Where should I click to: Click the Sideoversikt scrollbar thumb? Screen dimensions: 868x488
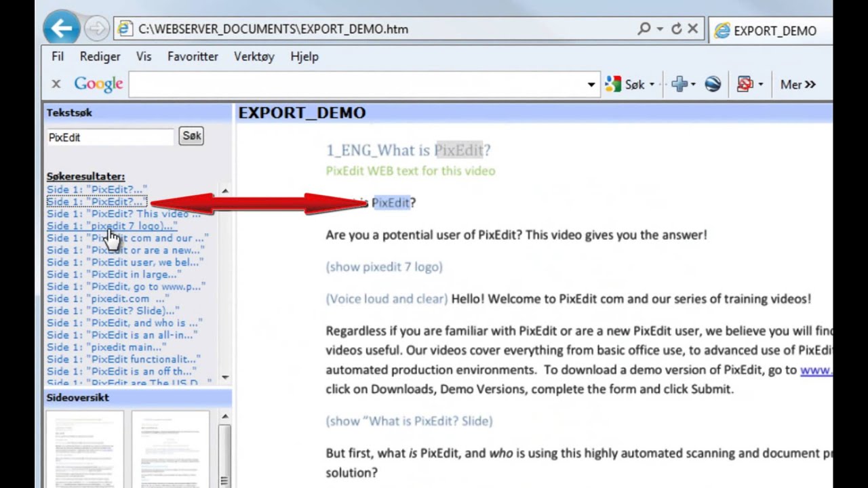click(225, 455)
